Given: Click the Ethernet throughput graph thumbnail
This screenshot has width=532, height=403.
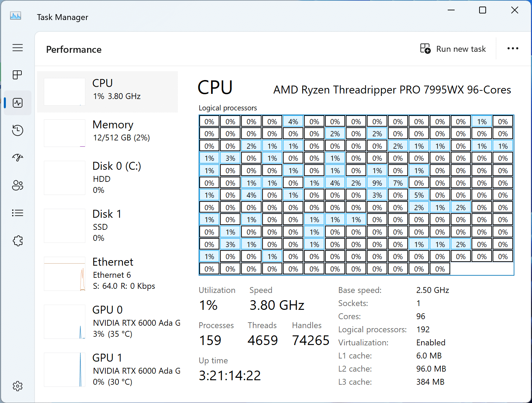Looking at the screenshot, I should pyautogui.click(x=65, y=274).
